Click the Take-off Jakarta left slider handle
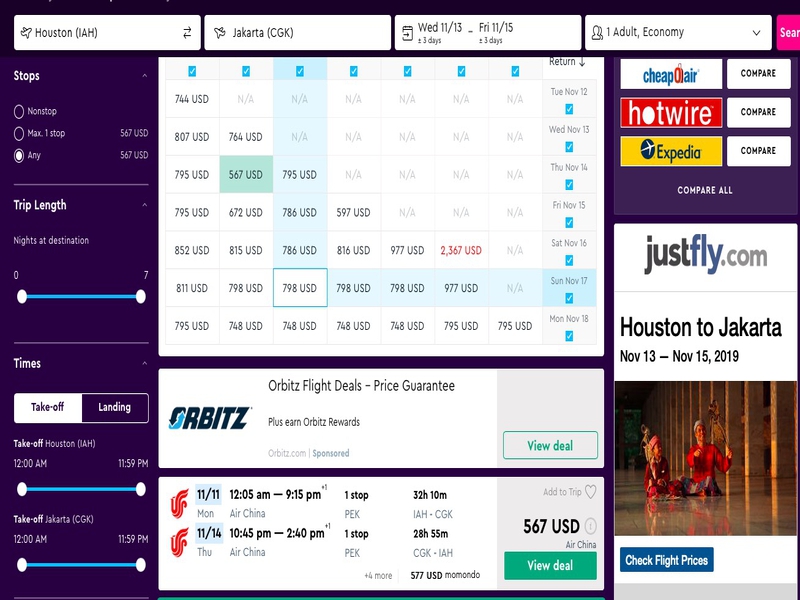This screenshot has height=600, width=800. tap(22, 565)
